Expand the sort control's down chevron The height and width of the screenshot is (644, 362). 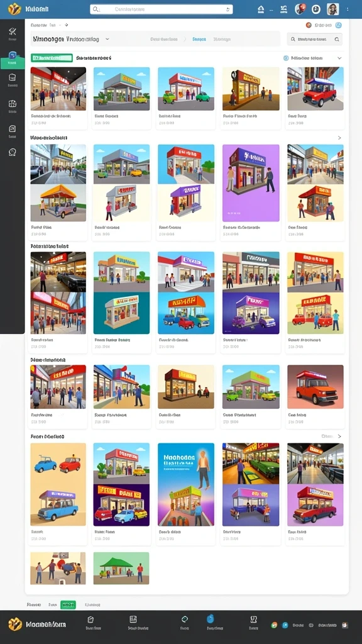pyautogui.click(x=339, y=58)
